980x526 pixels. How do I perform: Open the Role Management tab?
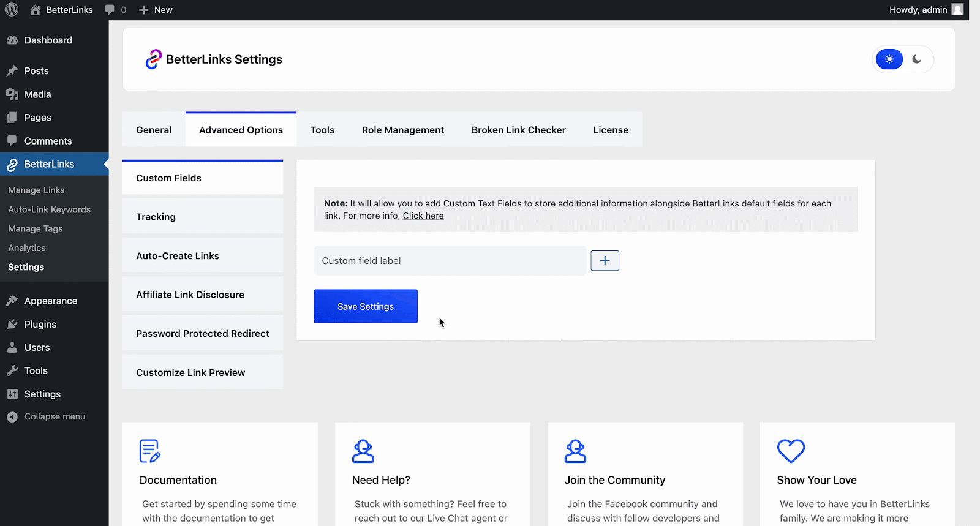(403, 130)
